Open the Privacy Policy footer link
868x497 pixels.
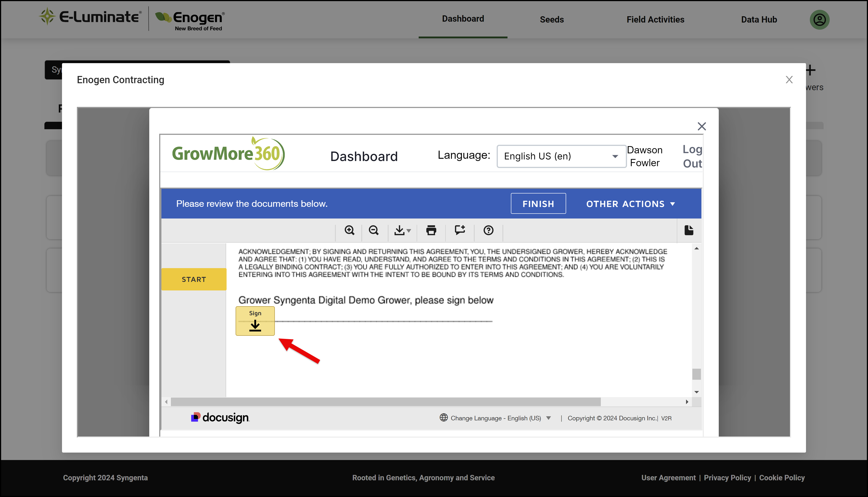(x=727, y=478)
